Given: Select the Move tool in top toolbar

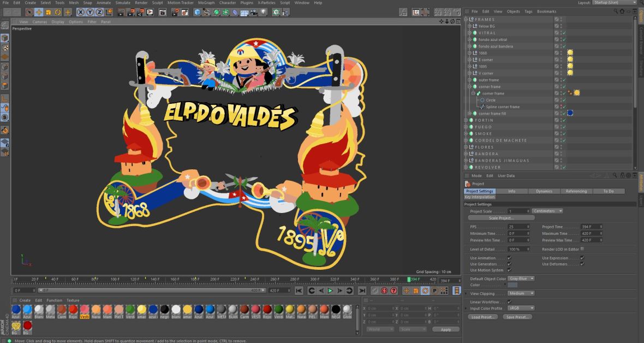Looking at the screenshot, I should click(39, 12).
